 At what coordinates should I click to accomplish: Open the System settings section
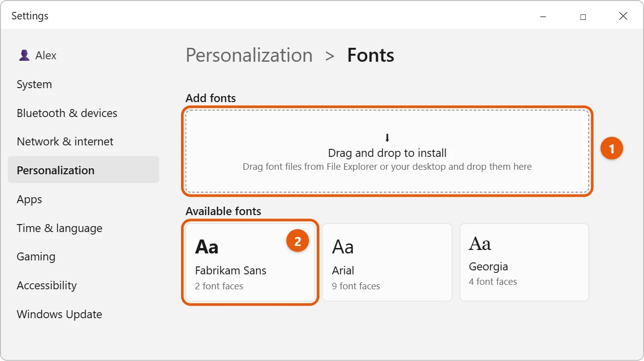coord(34,85)
